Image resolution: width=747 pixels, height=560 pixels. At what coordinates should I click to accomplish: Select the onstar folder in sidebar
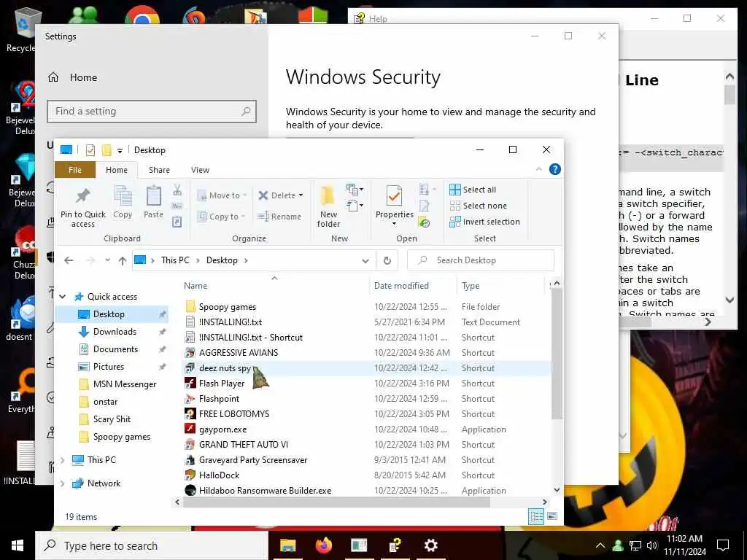(105, 402)
